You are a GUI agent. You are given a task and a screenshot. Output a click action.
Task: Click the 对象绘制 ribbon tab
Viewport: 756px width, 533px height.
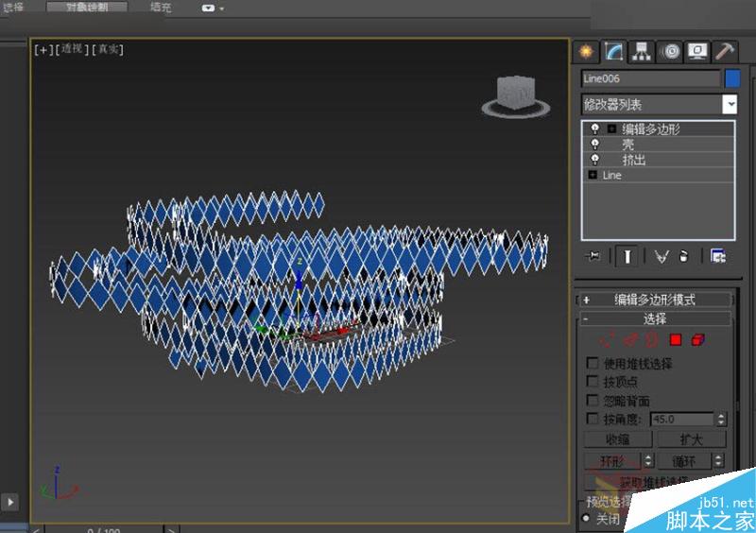pyautogui.click(x=86, y=8)
